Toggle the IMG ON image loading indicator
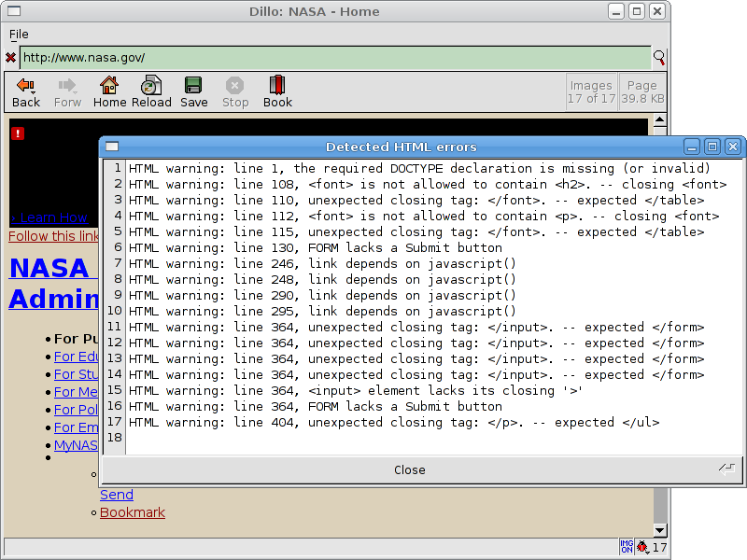 [627, 547]
